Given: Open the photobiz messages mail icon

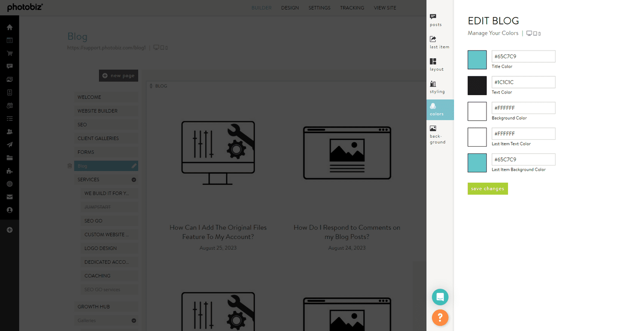Looking at the screenshot, I should pos(9,197).
